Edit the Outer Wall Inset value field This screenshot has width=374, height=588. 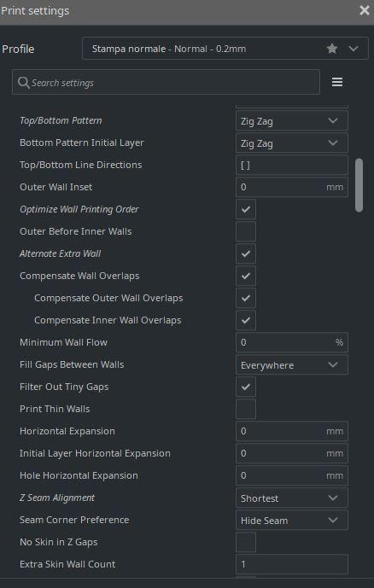[291, 187]
